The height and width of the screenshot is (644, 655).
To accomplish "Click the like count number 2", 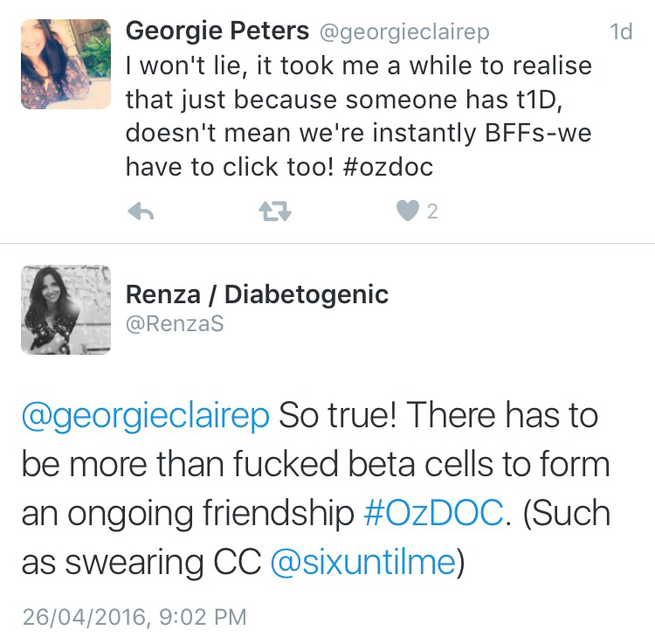I will tap(432, 211).
